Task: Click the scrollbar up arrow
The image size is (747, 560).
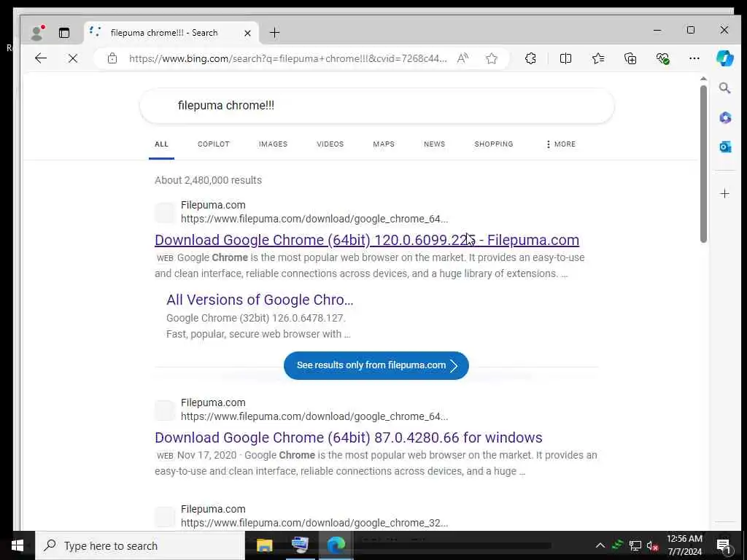Action: click(x=703, y=79)
